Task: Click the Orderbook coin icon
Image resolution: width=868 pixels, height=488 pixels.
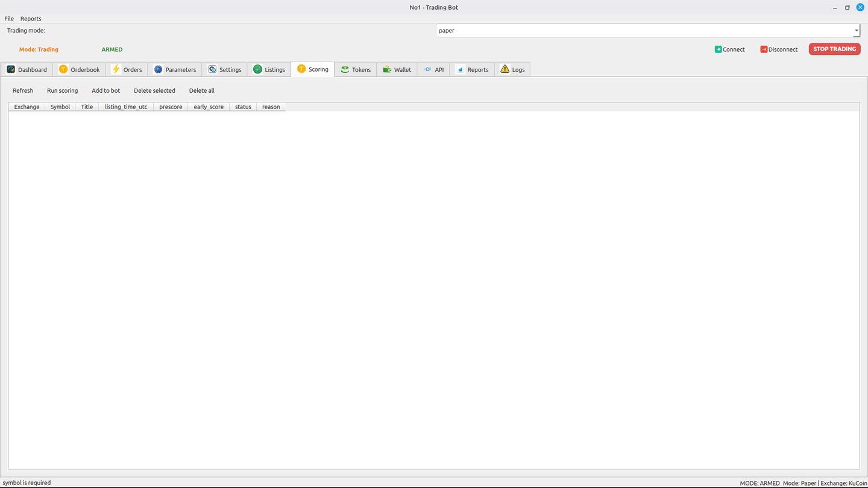Action: (63, 69)
